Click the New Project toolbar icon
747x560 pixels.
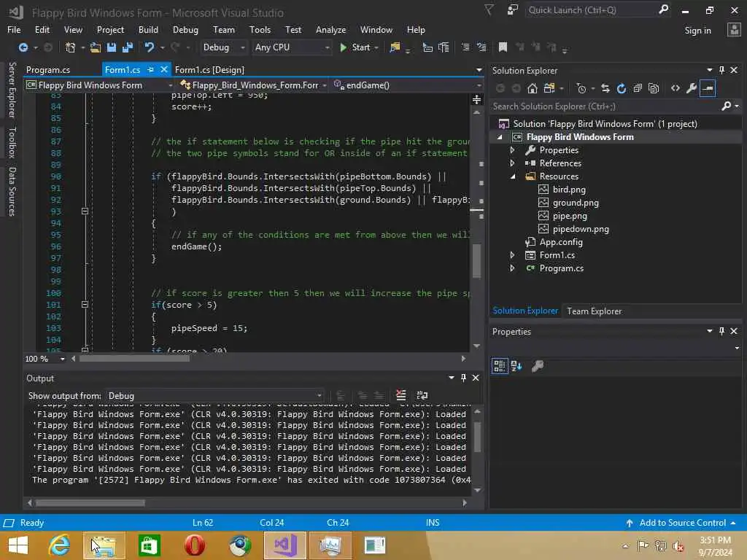coord(71,47)
